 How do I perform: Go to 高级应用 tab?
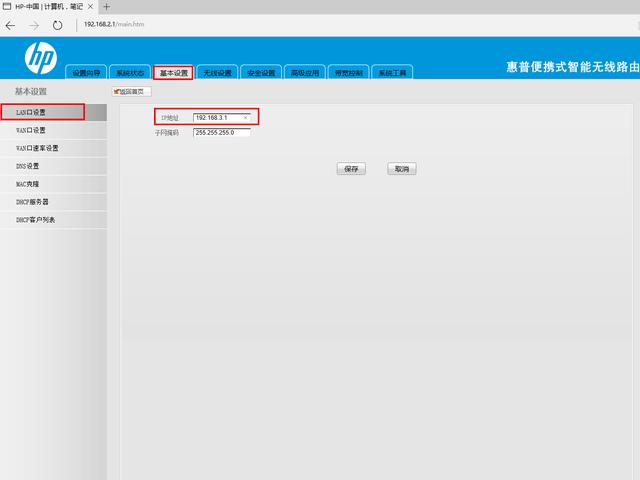point(304,73)
